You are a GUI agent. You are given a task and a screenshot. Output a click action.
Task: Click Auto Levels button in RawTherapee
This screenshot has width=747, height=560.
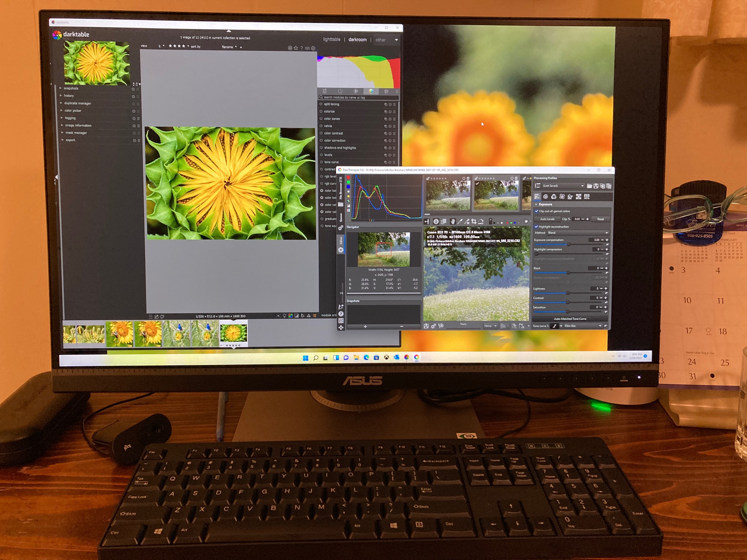[547, 219]
